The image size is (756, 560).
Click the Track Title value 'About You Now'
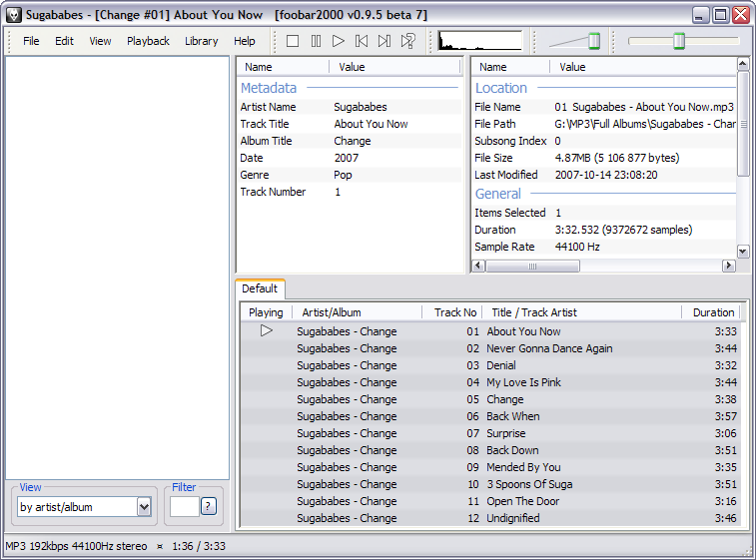371,124
